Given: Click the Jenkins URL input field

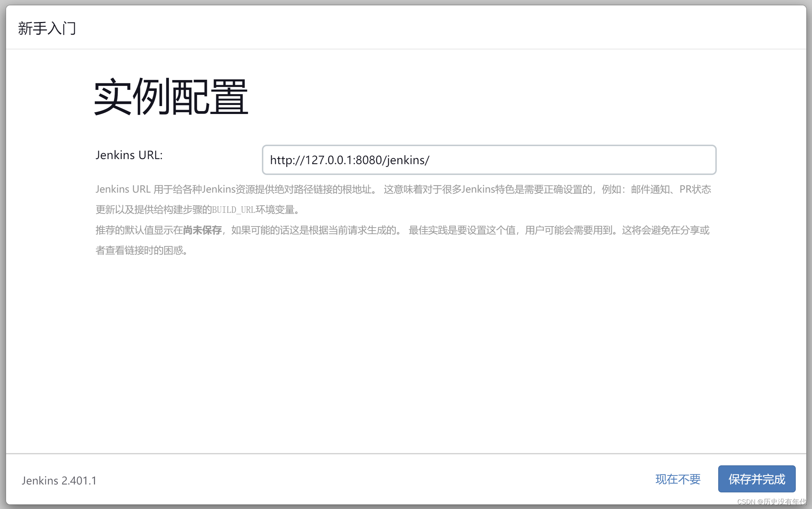Looking at the screenshot, I should click(x=488, y=160).
